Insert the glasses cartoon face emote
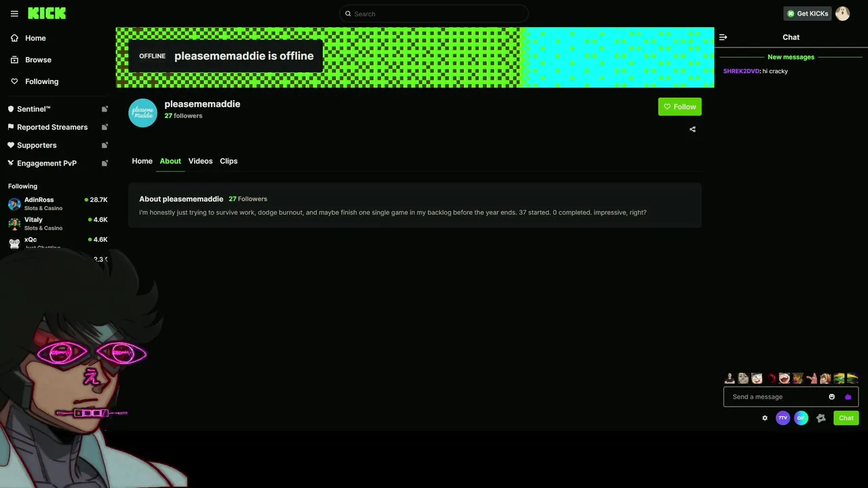This screenshot has height=488, width=868. (757, 378)
